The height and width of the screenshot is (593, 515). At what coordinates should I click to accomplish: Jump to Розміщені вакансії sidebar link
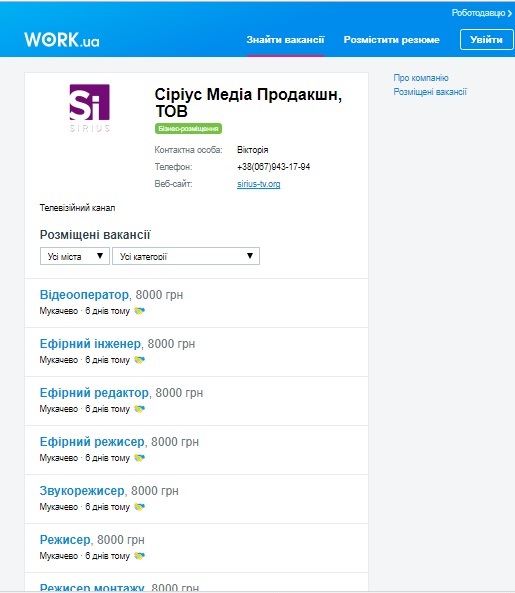pyautogui.click(x=430, y=92)
